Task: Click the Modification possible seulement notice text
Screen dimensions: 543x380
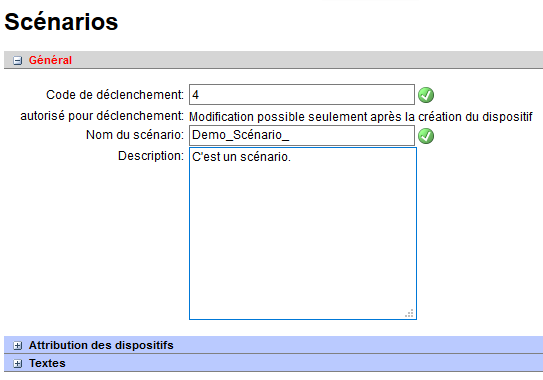Action: pos(360,117)
